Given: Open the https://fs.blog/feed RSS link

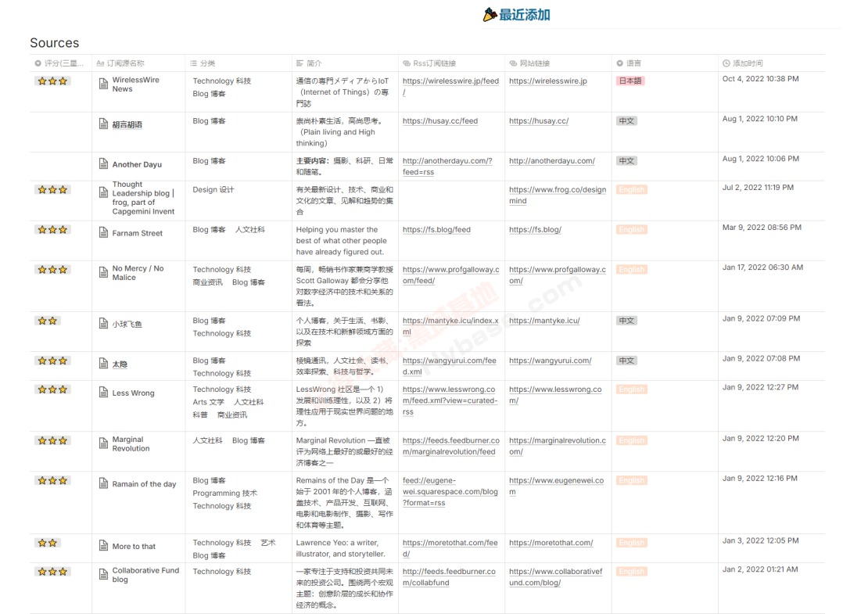Looking at the screenshot, I should [x=436, y=230].
